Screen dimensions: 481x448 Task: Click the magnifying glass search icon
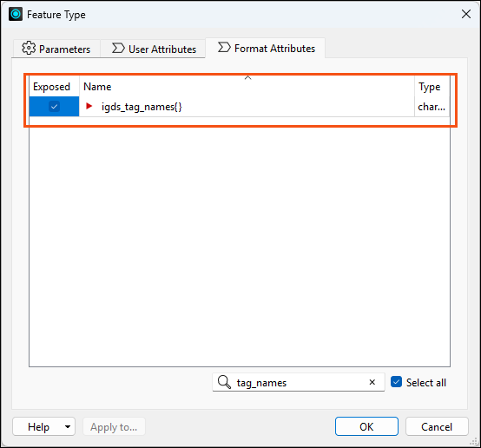[224, 382]
